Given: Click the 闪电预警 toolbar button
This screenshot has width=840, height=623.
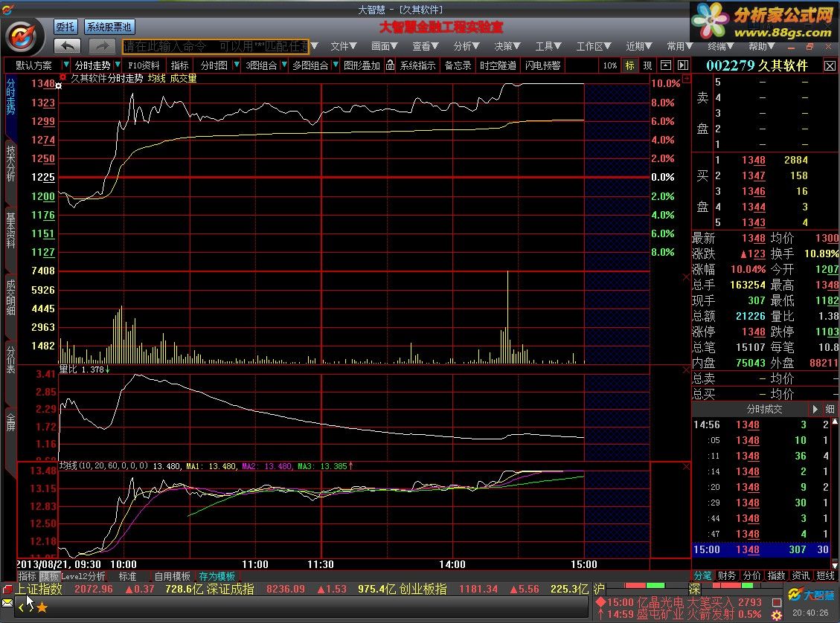Looking at the screenshot, I should (542, 65).
